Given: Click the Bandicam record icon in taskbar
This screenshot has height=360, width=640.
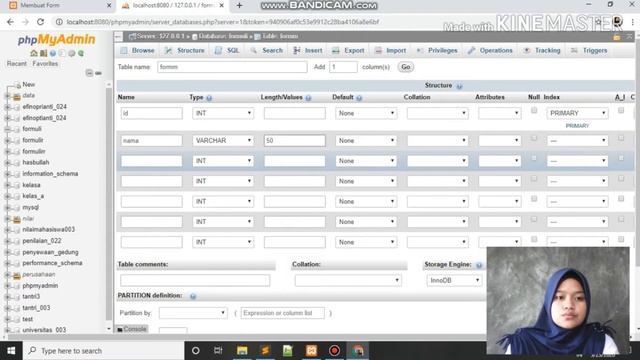Looking at the screenshot, I should [x=334, y=351].
